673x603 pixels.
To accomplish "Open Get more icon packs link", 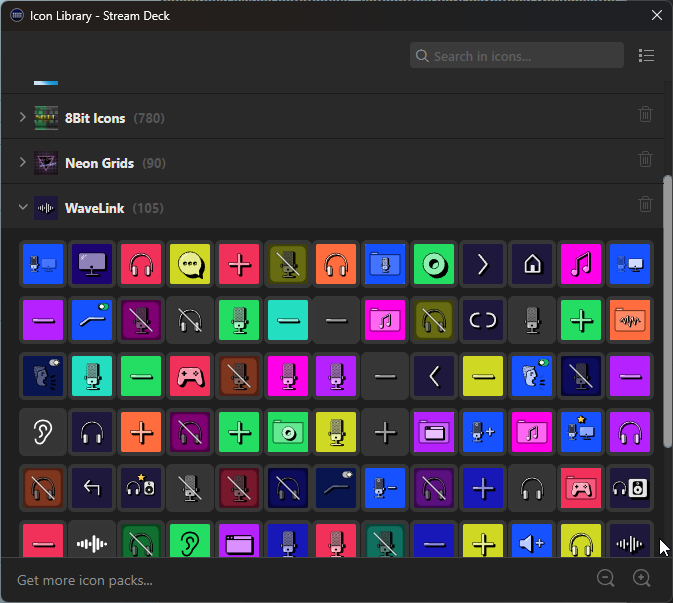I will (85, 580).
